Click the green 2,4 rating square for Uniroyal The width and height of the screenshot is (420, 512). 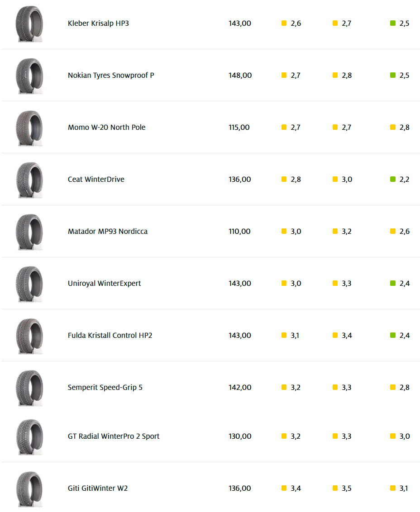point(393,284)
